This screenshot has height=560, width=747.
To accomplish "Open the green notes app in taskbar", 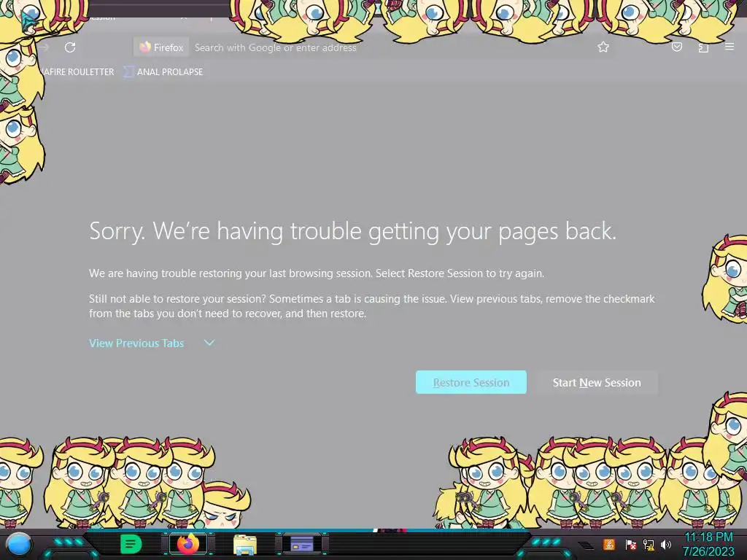I will 131,544.
